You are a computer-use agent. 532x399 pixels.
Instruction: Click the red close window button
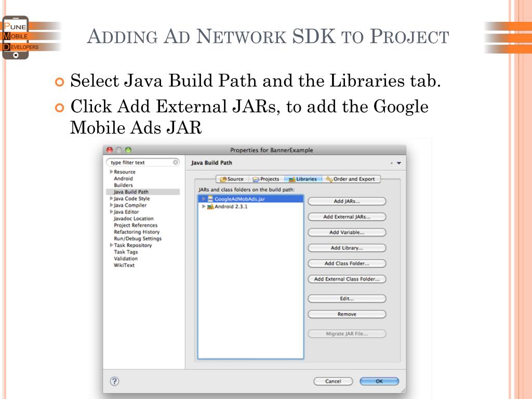110,150
